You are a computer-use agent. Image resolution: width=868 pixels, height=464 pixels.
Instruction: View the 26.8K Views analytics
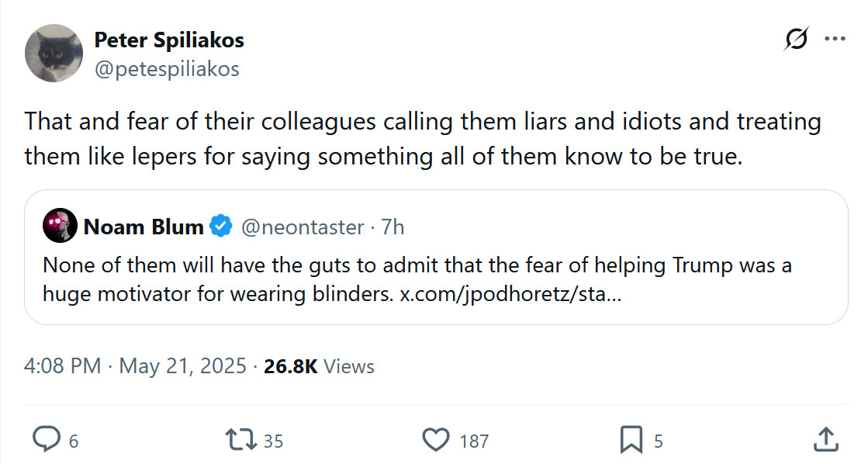[x=319, y=365]
